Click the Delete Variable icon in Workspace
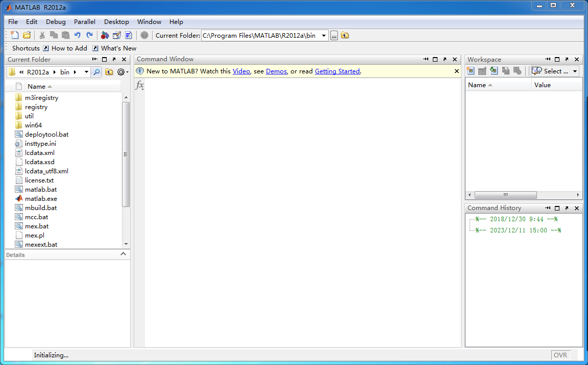Image resolution: width=588 pixels, height=365 pixels. [518, 71]
